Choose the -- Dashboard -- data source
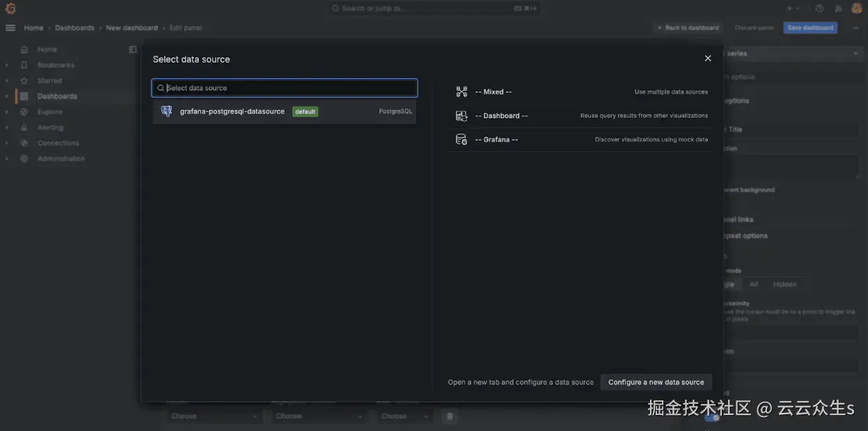This screenshot has width=868, height=431. 580,116
